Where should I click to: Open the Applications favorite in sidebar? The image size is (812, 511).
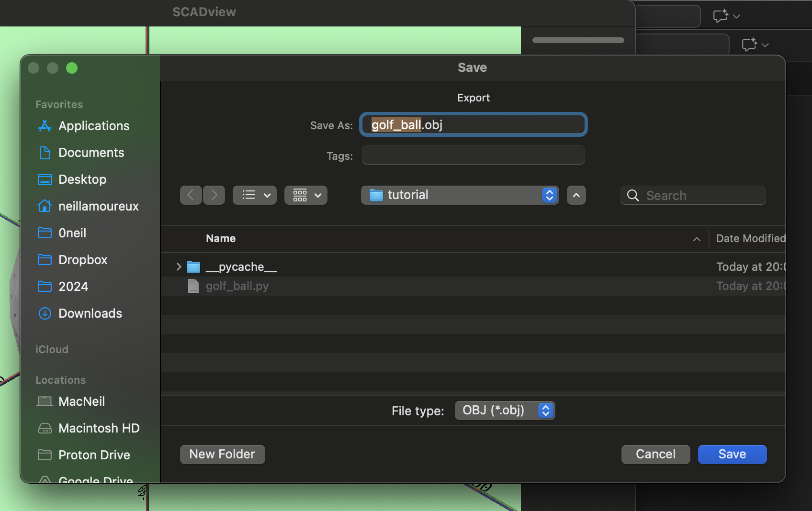pyautogui.click(x=93, y=126)
